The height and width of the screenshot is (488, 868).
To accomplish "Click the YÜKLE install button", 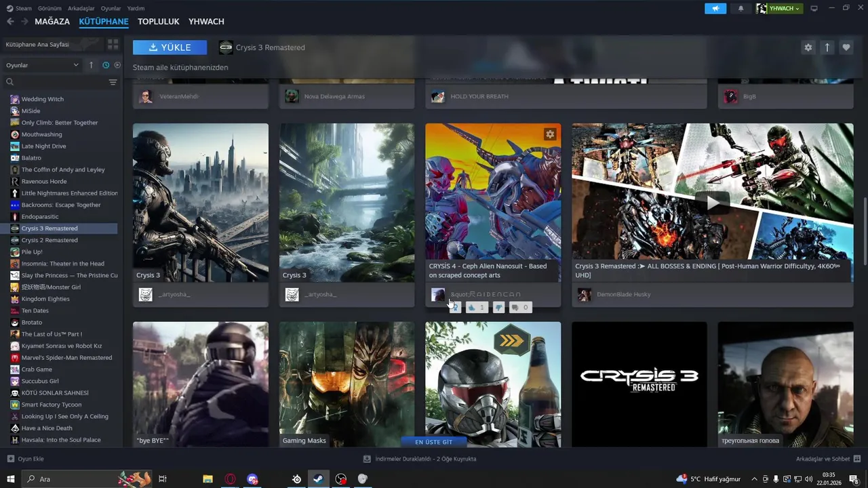I will [170, 47].
